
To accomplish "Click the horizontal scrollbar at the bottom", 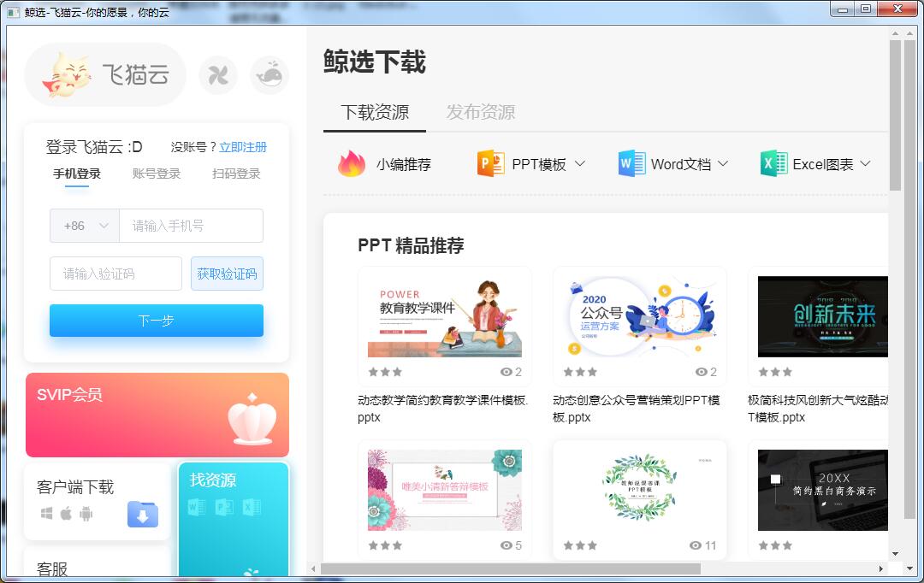I will 510,568.
